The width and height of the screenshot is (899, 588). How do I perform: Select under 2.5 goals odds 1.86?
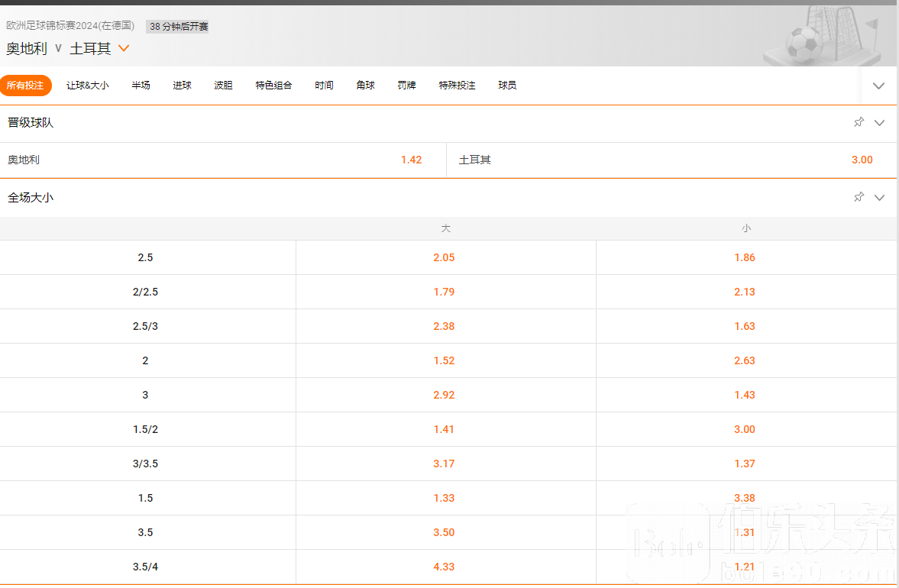[745, 257]
